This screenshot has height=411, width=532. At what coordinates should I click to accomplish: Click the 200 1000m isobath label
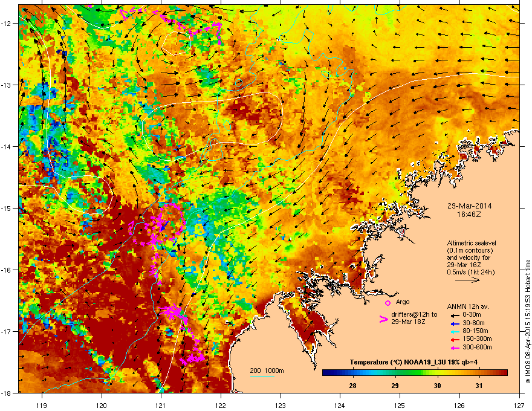pyautogui.click(x=267, y=371)
